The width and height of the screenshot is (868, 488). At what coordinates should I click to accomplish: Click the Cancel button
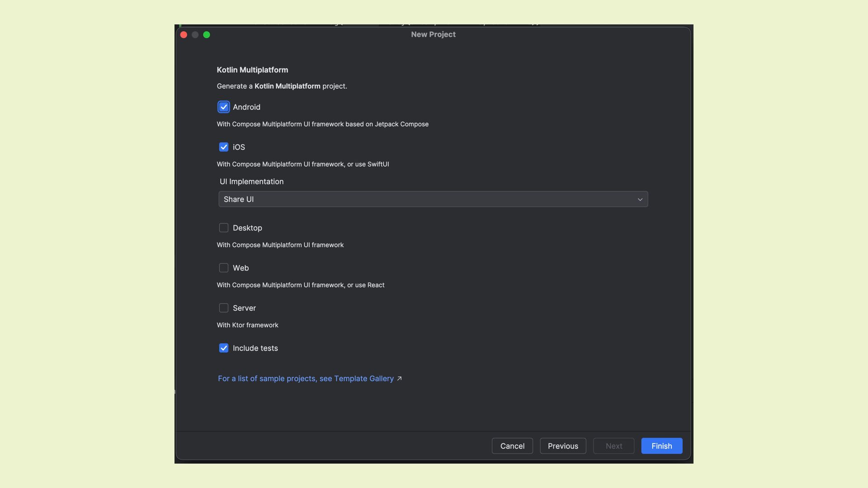(x=512, y=446)
